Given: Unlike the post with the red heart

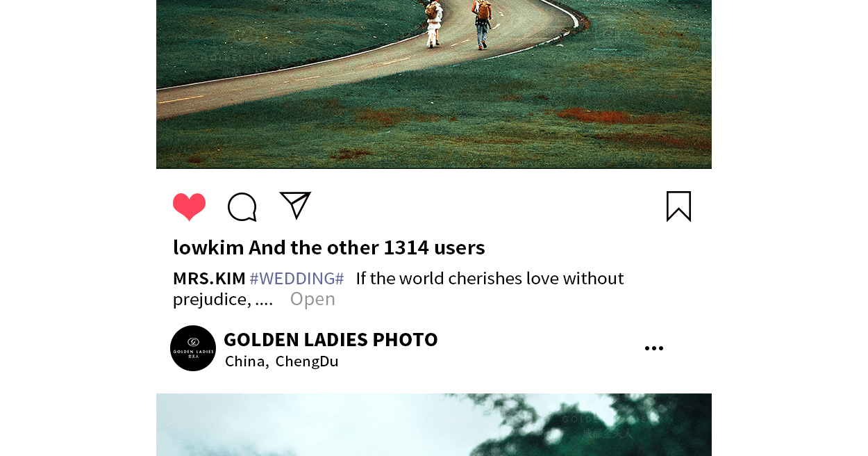Looking at the screenshot, I should [x=189, y=207].
